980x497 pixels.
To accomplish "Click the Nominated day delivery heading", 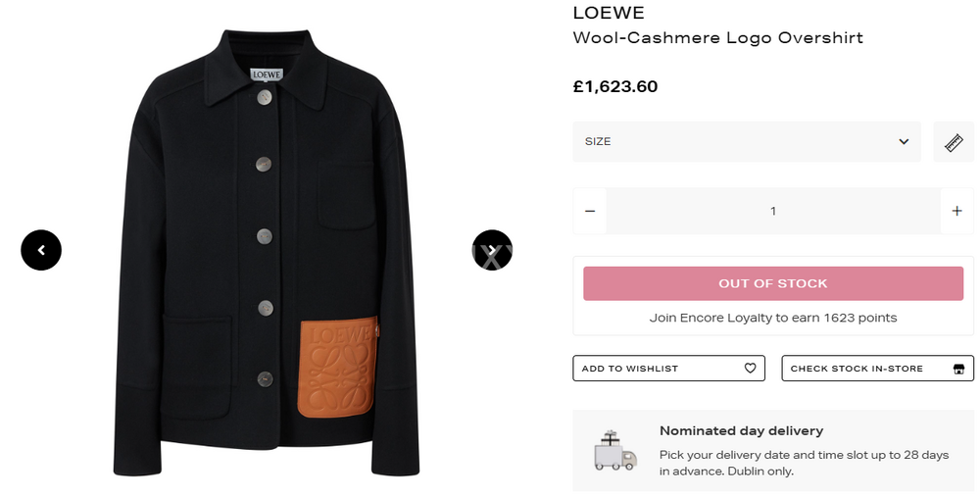I will (x=741, y=430).
